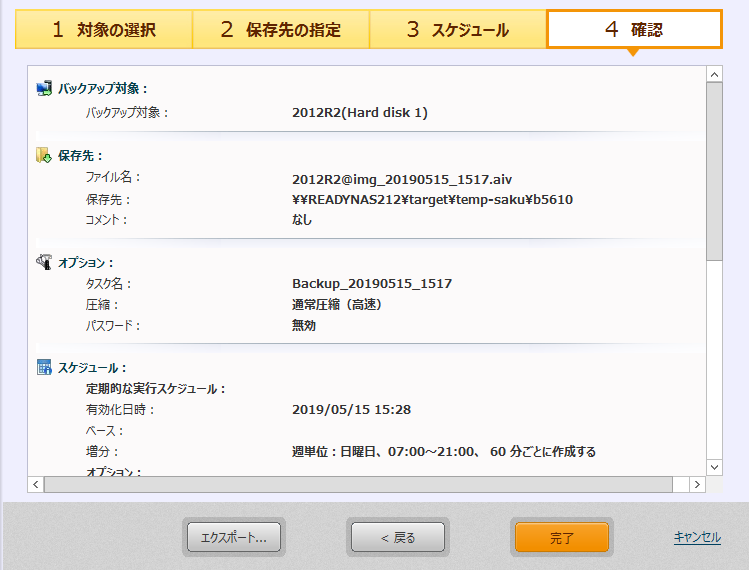Go to step 1 対象の選択 tab

104,30
